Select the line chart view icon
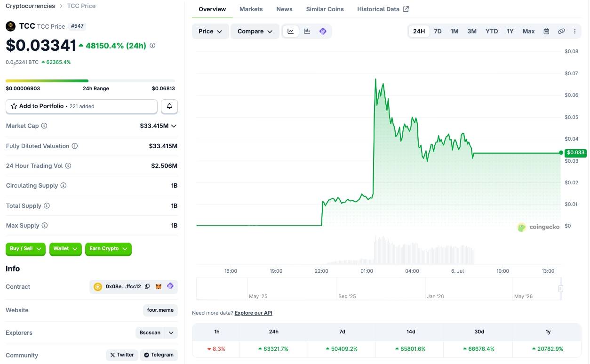This screenshot has height=364, width=590. (291, 31)
